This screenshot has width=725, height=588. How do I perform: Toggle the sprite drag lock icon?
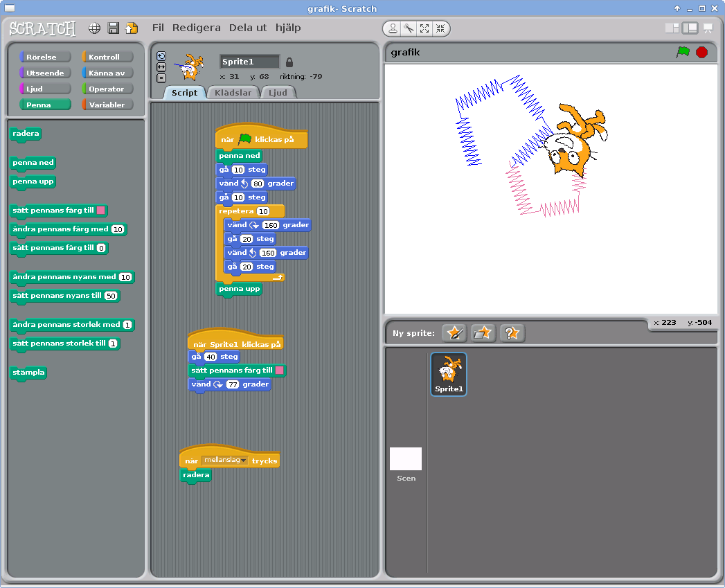click(289, 62)
